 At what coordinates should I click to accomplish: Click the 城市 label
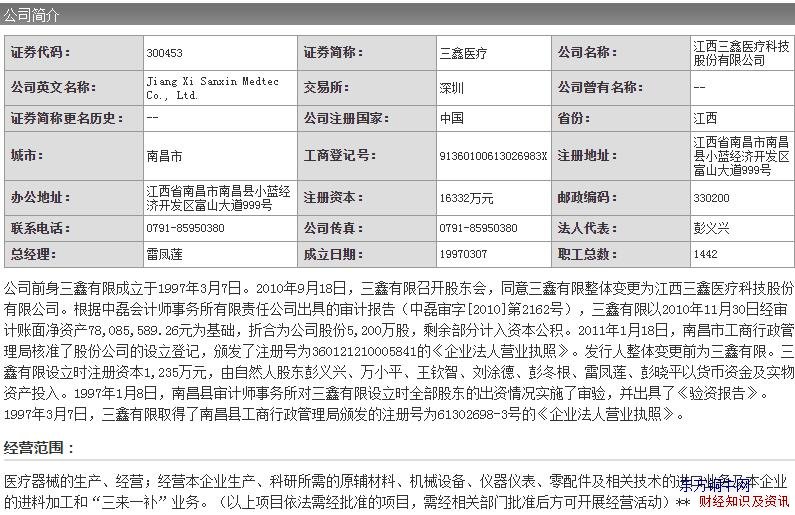pos(27,155)
